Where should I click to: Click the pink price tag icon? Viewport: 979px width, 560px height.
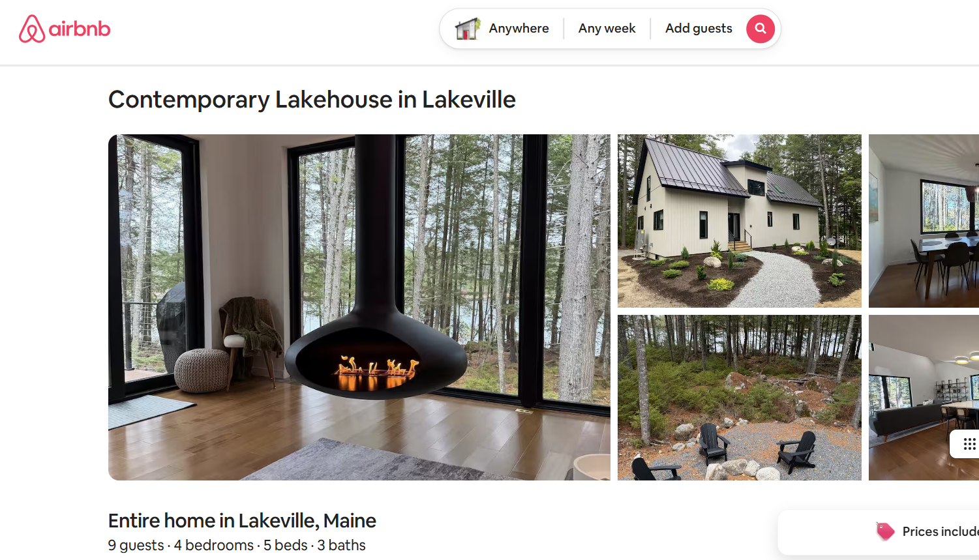(885, 531)
